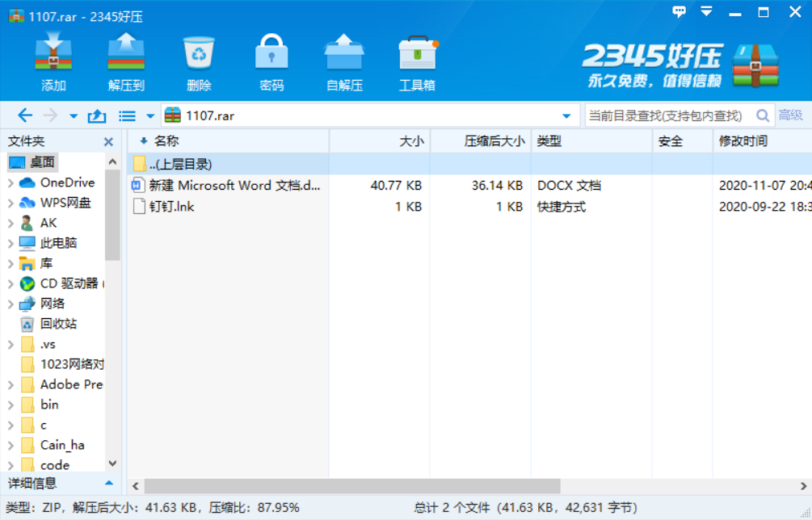Click the 删除 (Delete) trash icon

(x=199, y=52)
